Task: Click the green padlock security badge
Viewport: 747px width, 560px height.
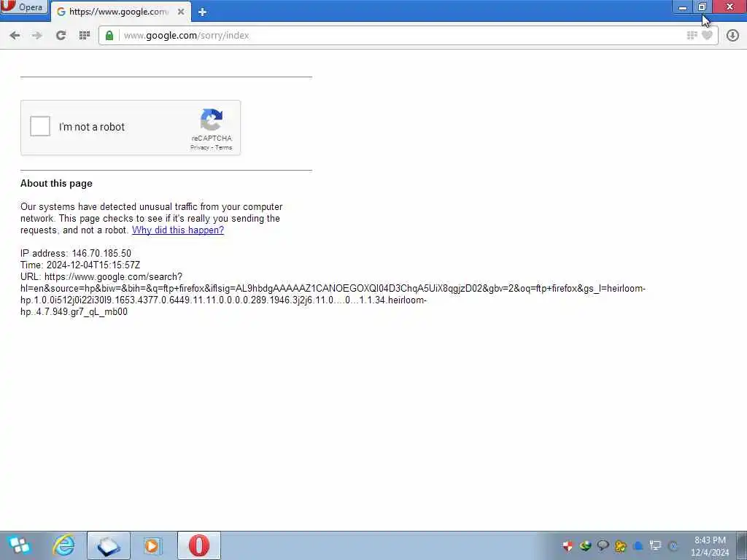Action: coord(109,36)
